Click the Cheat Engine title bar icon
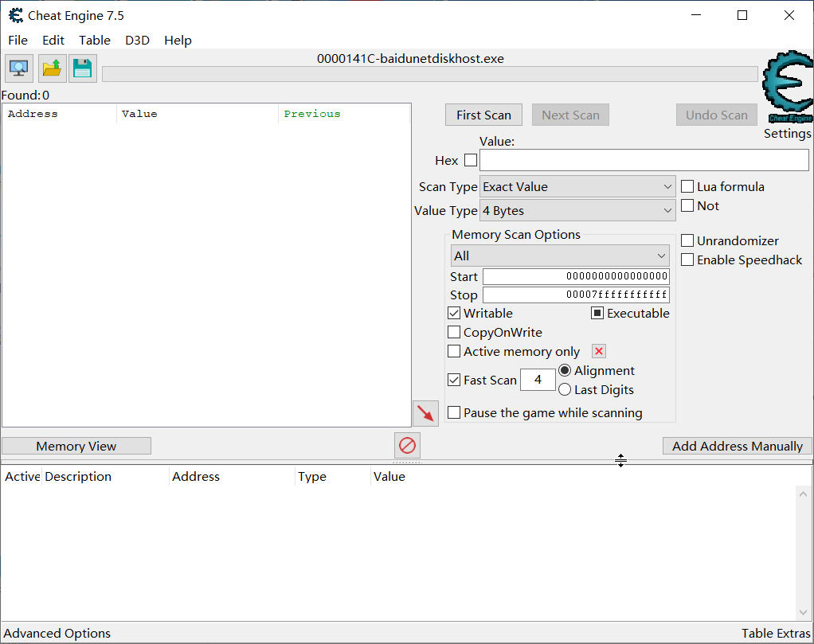 pos(16,16)
